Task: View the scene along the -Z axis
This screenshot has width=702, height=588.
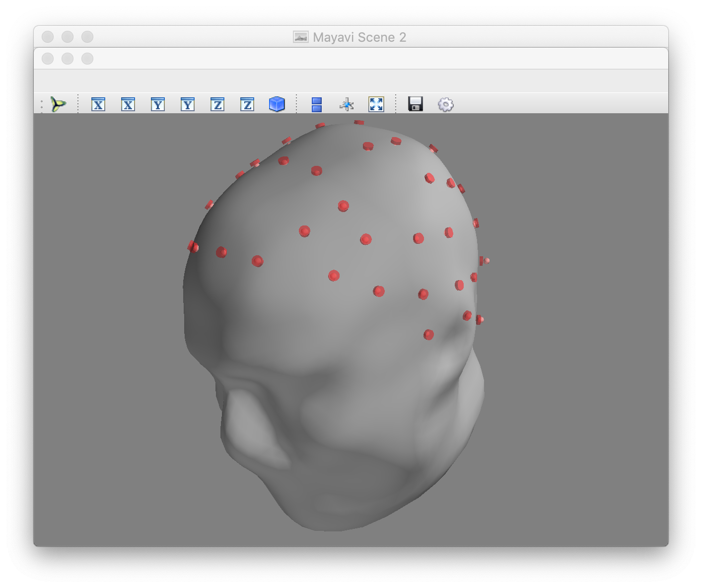Action: coord(246,104)
